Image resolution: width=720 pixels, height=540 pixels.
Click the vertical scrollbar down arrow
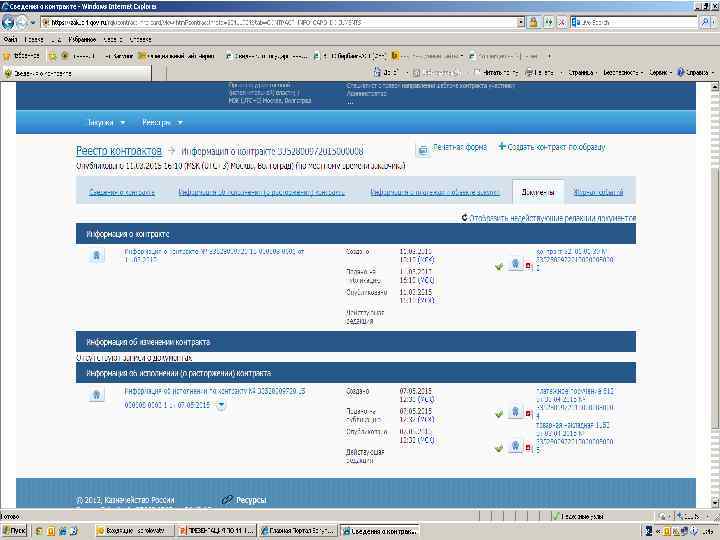tap(715, 501)
